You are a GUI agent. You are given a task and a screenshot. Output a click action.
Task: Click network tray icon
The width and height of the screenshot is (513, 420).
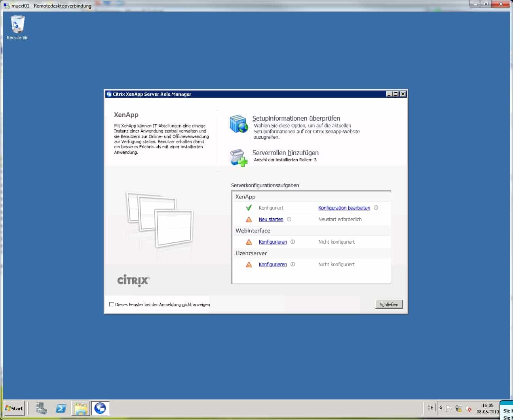[x=459, y=409]
